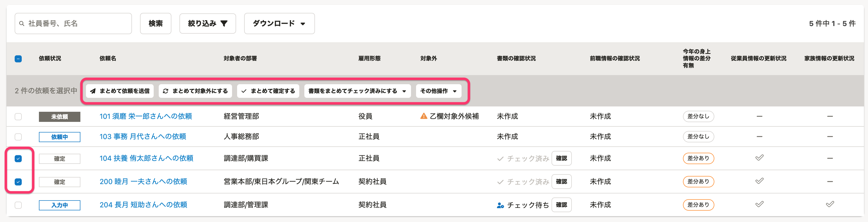Open the 200 睦月 一夫さんへの依頼 link
The image size is (868, 222).
click(143, 182)
